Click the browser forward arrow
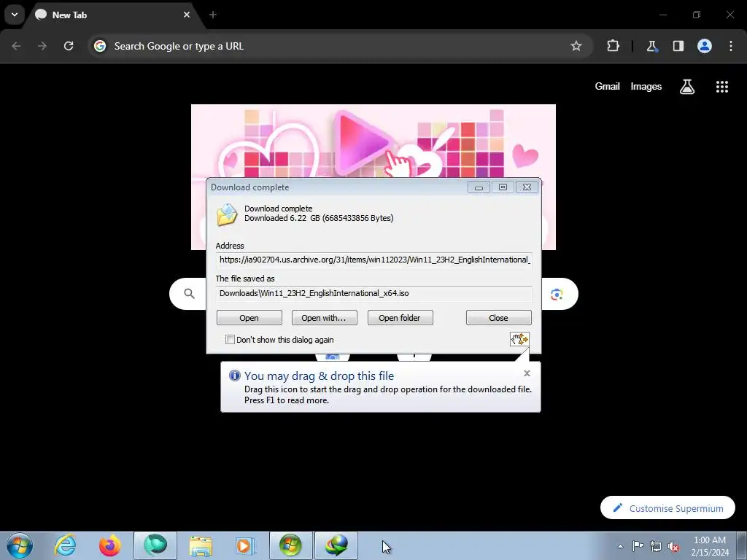This screenshot has width=747, height=560. [42, 46]
